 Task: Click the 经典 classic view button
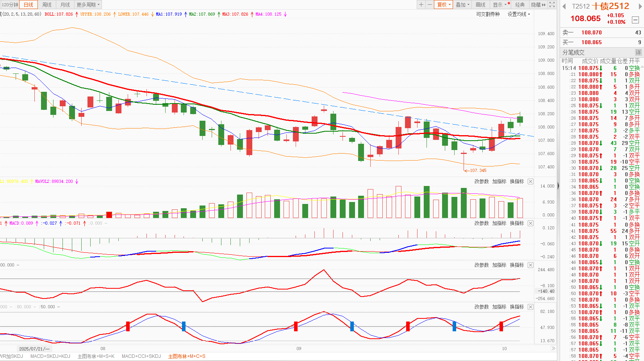coord(520,5)
